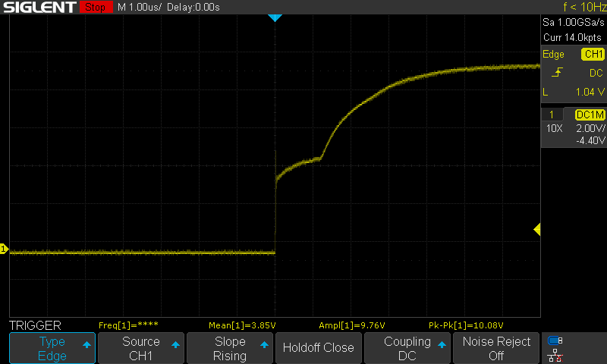
Task: Click the red Stop status indicator
Action: point(96,7)
